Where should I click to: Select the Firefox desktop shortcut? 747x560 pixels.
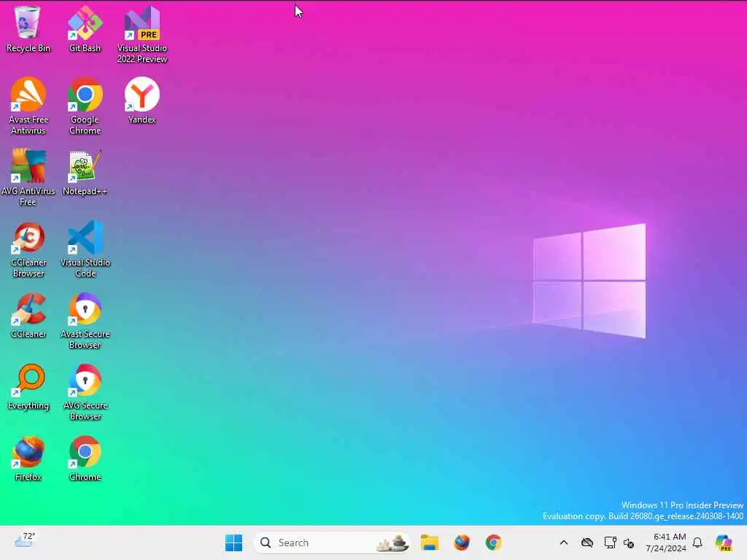(28, 458)
